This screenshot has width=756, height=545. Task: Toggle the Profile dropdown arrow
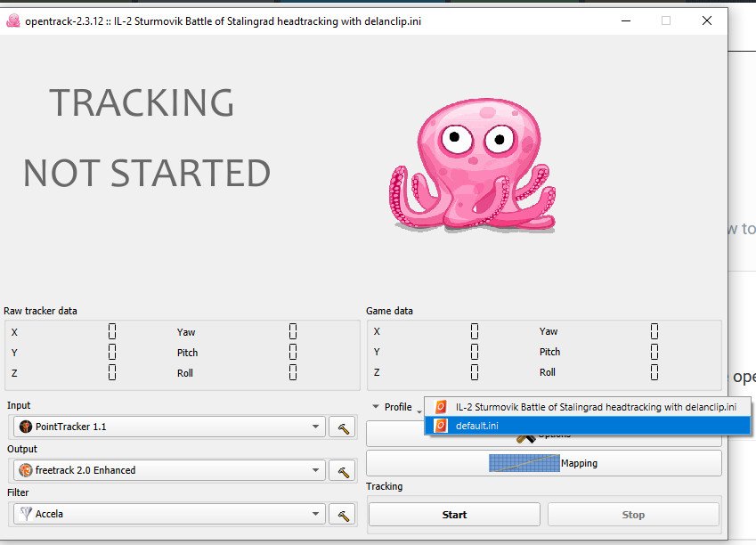coord(376,407)
